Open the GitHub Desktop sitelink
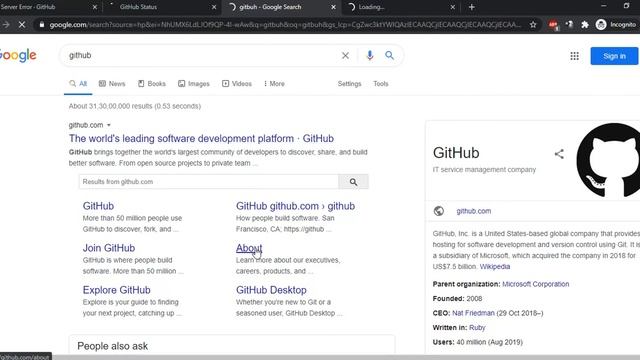This screenshot has width=640, height=360. [271, 290]
